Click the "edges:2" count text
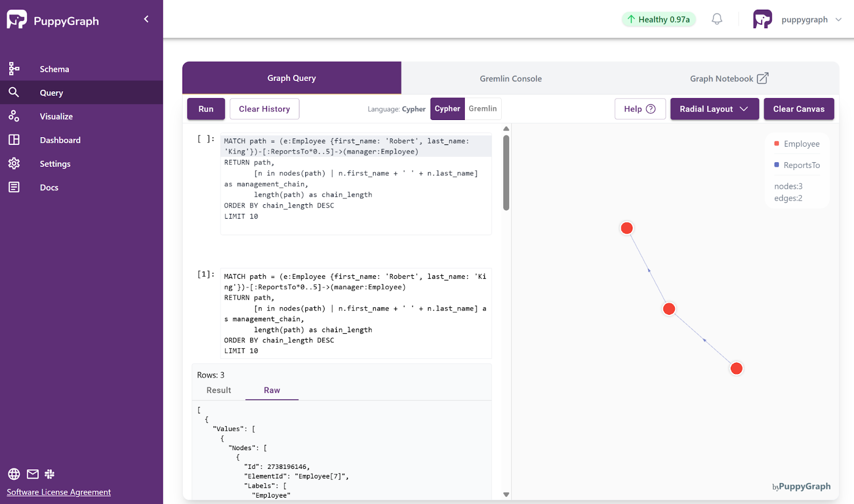The height and width of the screenshot is (504, 854). 788,198
